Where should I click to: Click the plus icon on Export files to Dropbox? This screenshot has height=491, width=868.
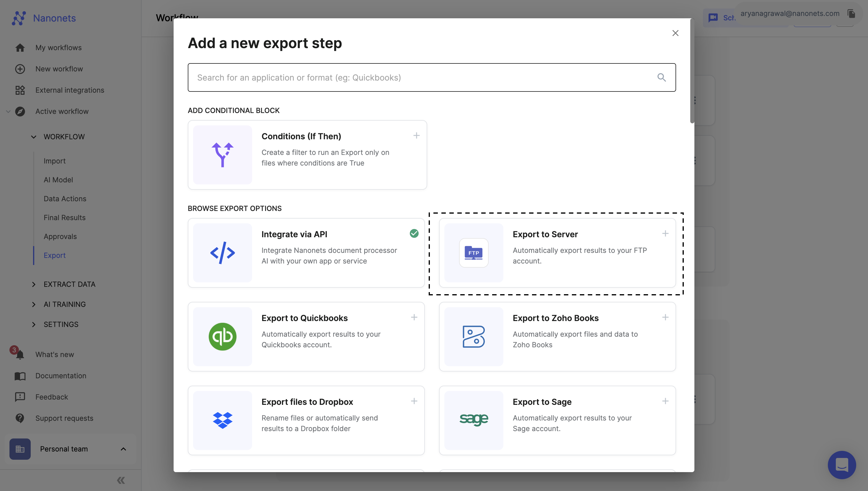point(414,401)
